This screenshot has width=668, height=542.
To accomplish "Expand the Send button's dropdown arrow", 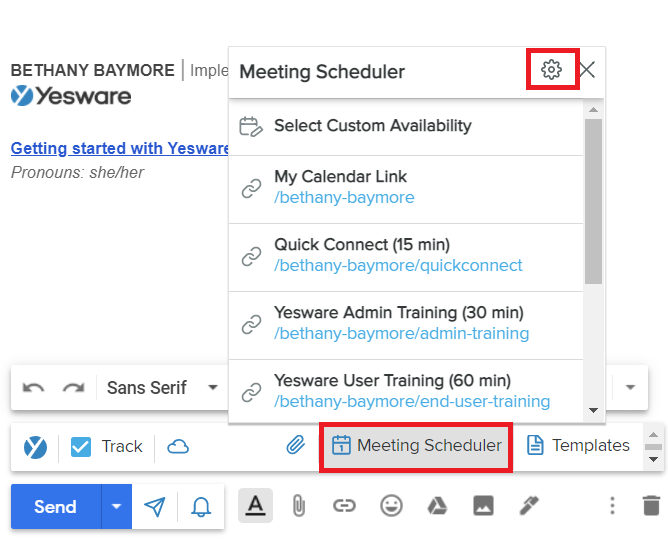I will (x=116, y=506).
